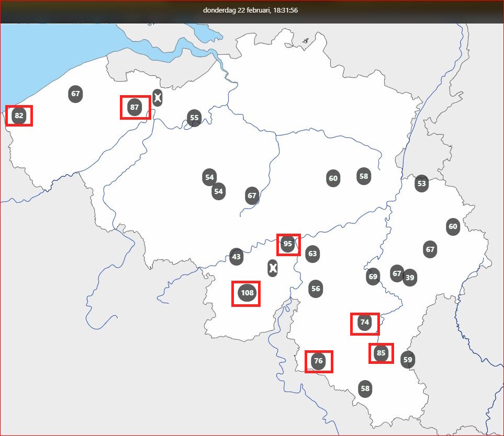This screenshot has width=504, height=436.
Task: Select the marker 56
Action: coord(316,289)
